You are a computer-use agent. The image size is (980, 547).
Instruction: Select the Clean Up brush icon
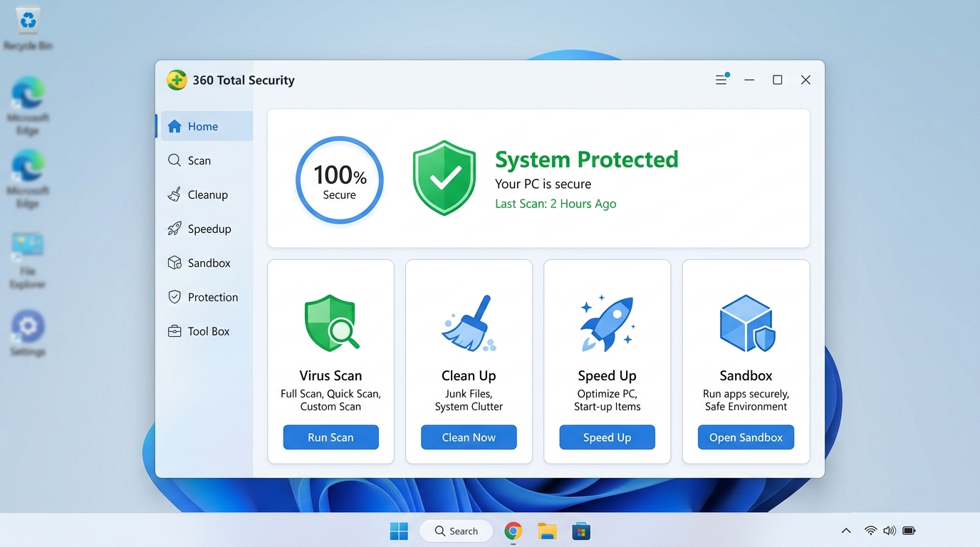click(468, 322)
